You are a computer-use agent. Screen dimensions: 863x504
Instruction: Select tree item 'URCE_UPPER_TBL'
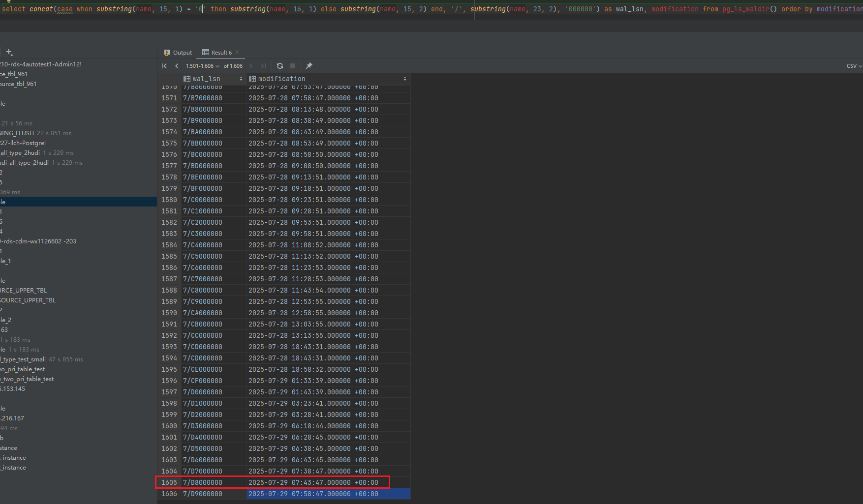pyautogui.click(x=24, y=291)
